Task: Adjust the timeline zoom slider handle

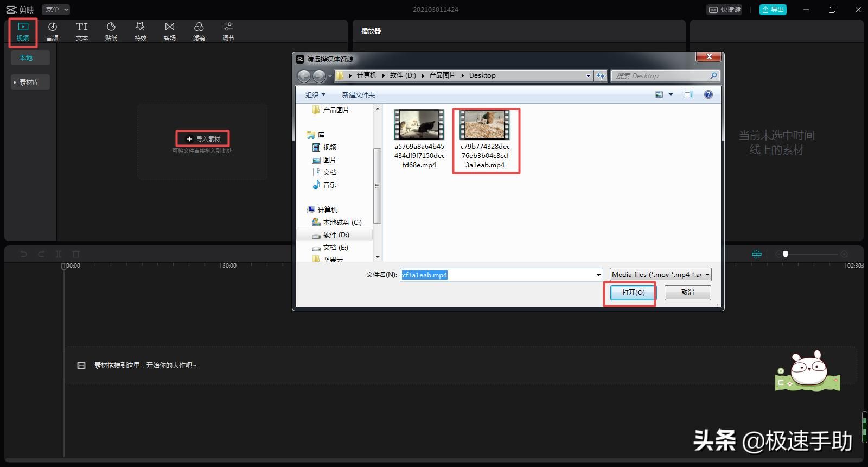Action: click(x=786, y=254)
